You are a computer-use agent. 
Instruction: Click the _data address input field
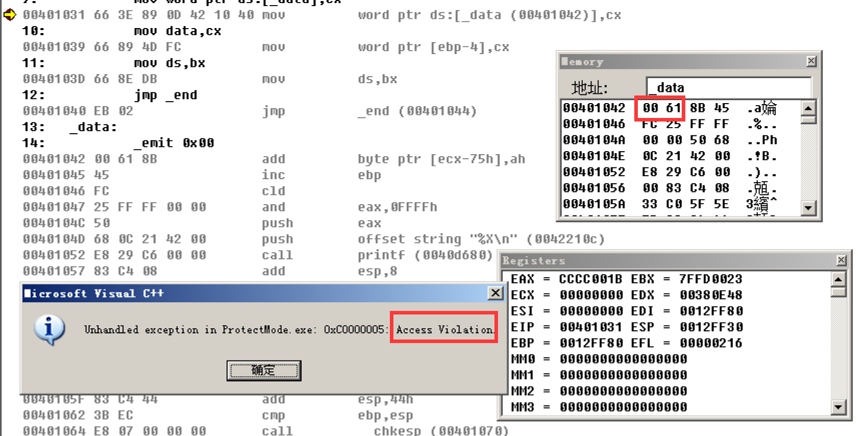tap(729, 87)
